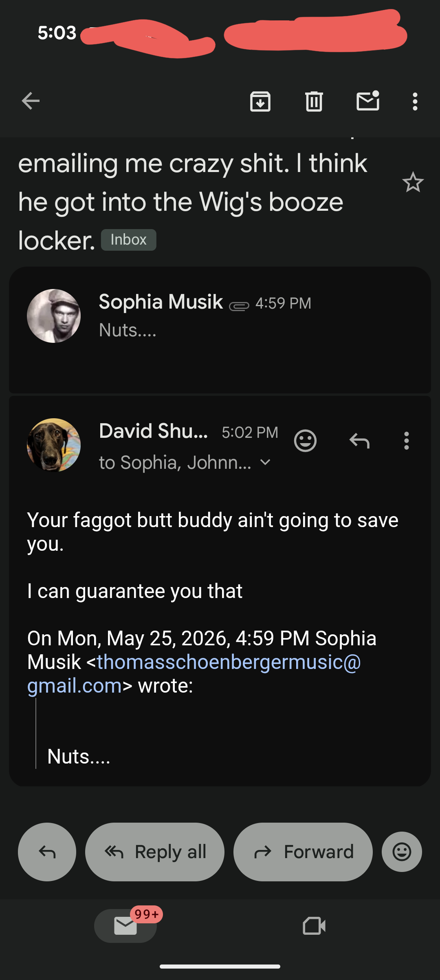This screenshot has height=980, width=440.
Task: Tap the bottom emoji reaction button
Action: [x=402, y=852]
